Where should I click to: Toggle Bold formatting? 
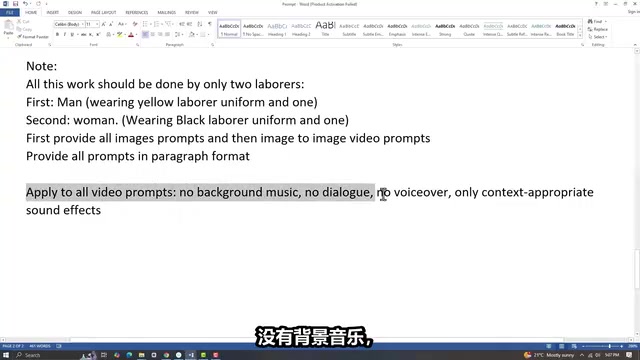[57, 35]
